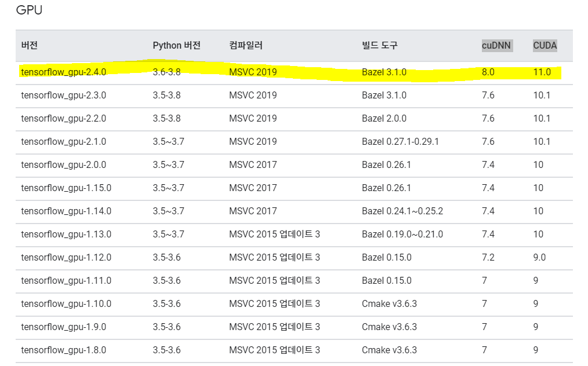The width and height of the screenshot is (588, 366).
Task: Click the 빌드 도구 column header
Action: 379,45
